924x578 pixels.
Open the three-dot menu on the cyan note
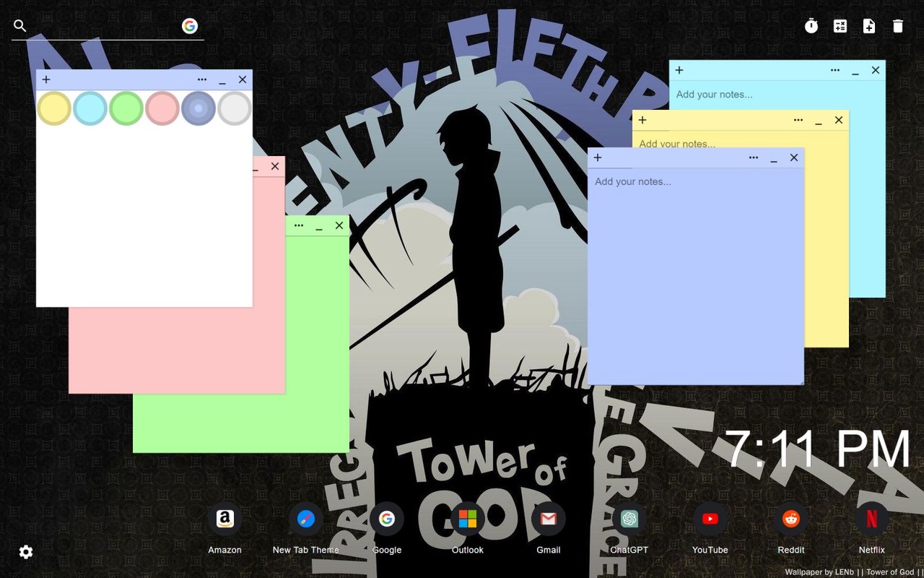coord(835,70)
